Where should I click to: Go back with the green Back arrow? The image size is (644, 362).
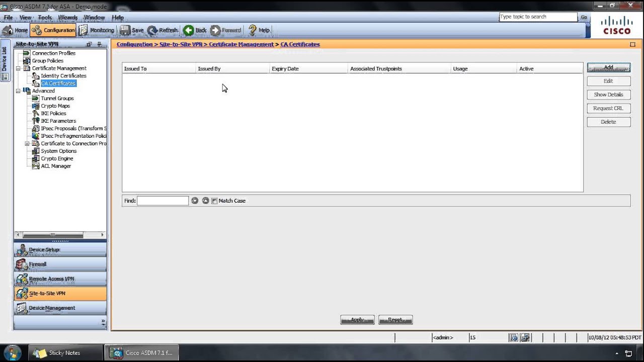195,30
